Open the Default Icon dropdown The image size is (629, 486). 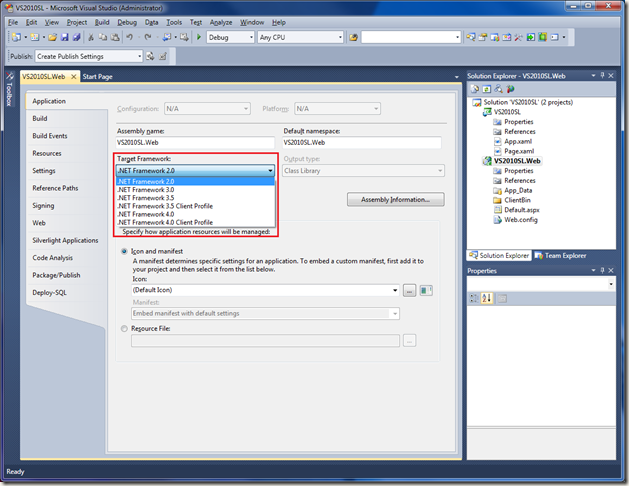pos(395,290)
